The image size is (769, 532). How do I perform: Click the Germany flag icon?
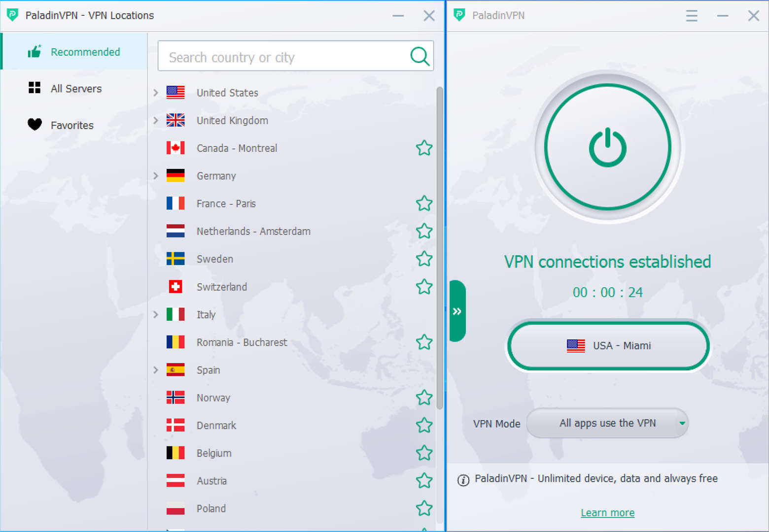[x=175, y=176]
